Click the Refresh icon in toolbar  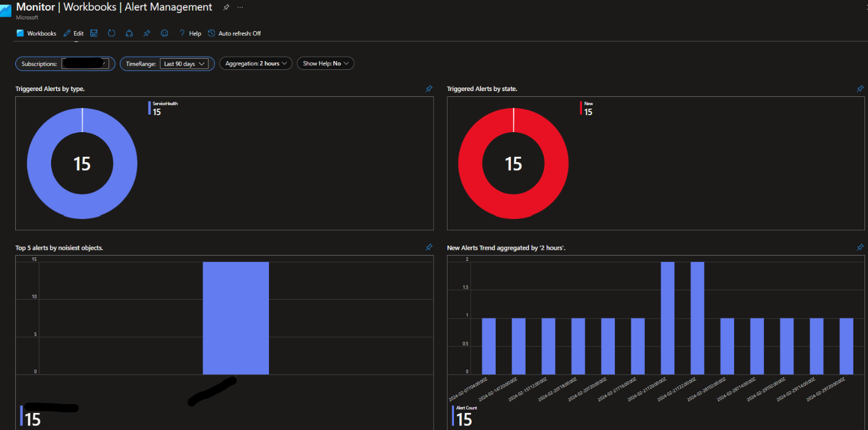pos(112,33)
